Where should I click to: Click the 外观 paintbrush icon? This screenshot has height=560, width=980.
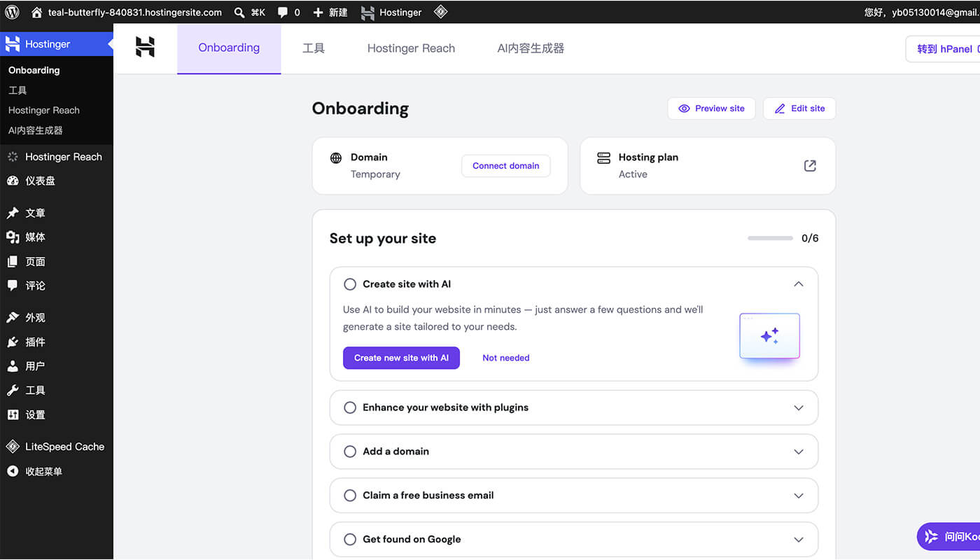point(13,317)
